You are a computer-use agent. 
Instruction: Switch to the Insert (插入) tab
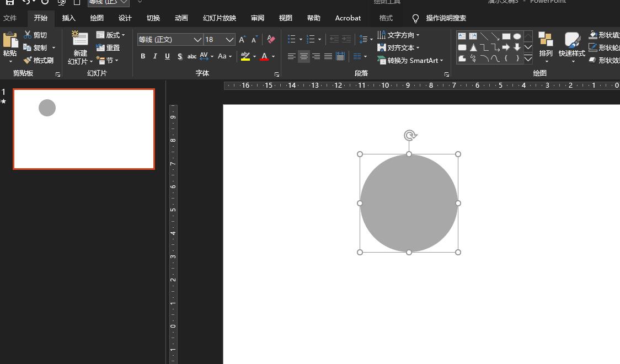click(69, 18)
